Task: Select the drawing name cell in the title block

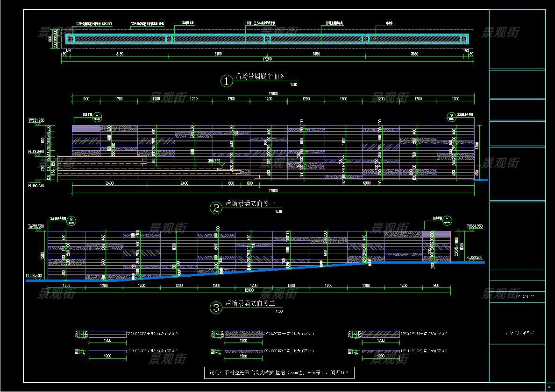Action: coord(517,333)
